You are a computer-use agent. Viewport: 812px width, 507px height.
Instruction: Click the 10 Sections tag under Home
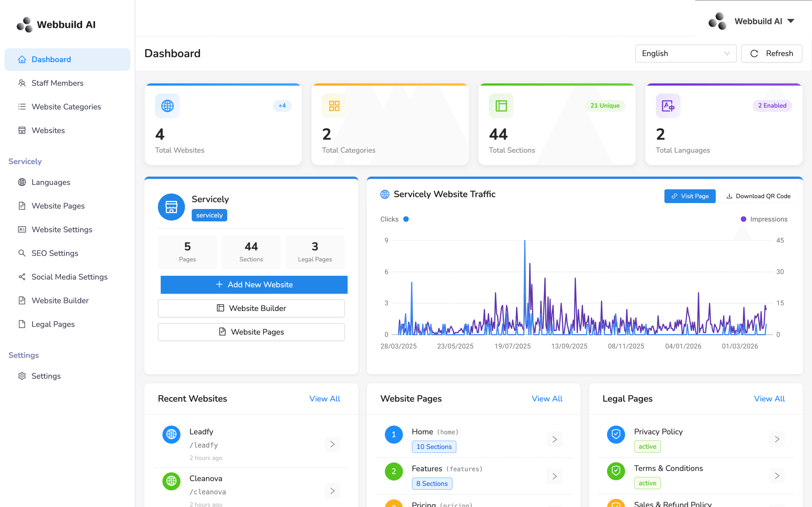click(433, 447)
